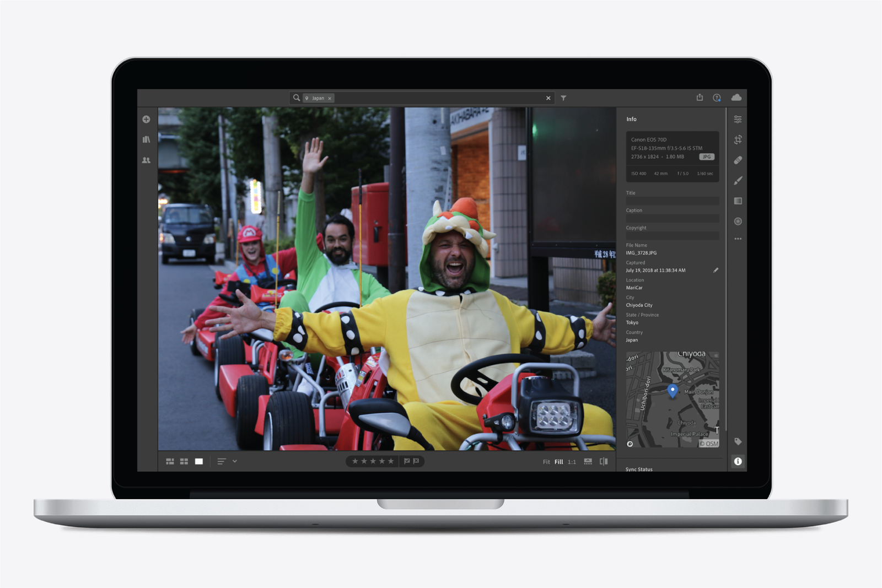This screenshot has width=882, height=588.
Task: Toggle the show original compare icon
Action: point(604,461)
